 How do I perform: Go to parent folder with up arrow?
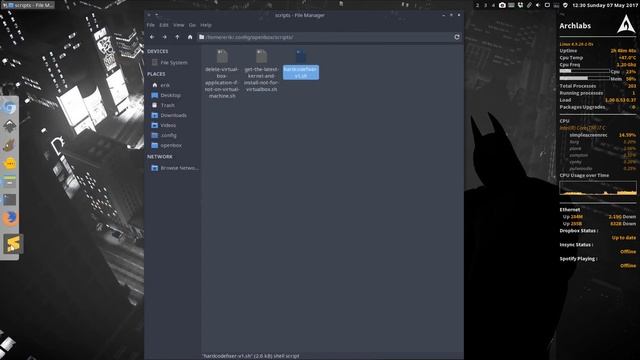tap(177, 37)
